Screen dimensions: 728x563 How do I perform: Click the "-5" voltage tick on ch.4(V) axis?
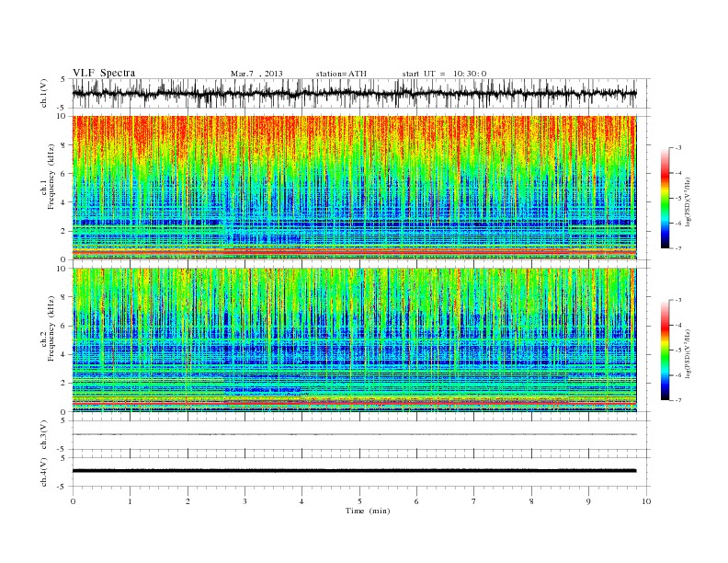pyautogui.click(x=63, y=487)
